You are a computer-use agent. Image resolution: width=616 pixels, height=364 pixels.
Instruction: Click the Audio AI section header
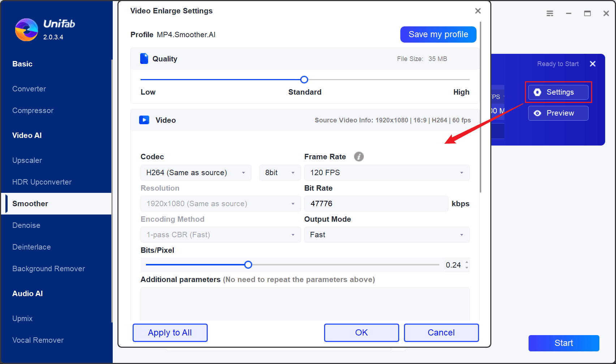pyautogui.click(x=27, y=294)
